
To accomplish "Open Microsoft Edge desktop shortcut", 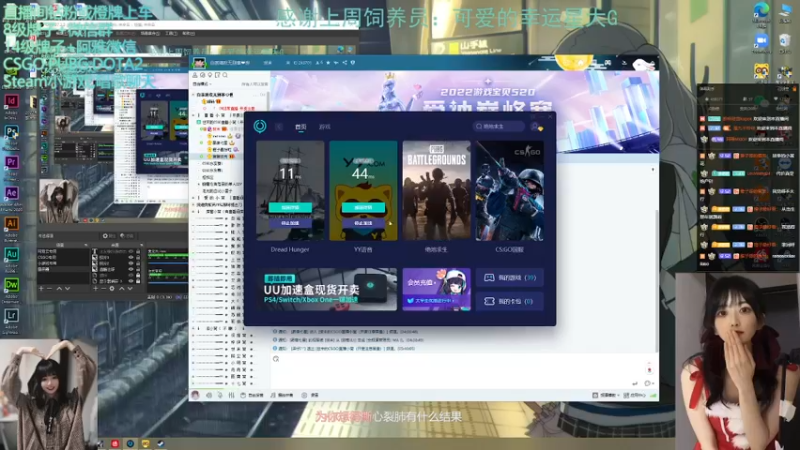I will [x=761, y=10].
